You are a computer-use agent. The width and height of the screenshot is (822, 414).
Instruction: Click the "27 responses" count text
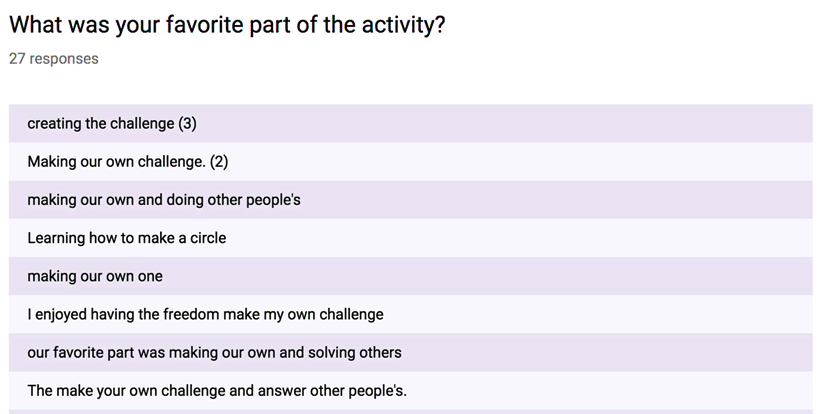click(x=54, y=59)
